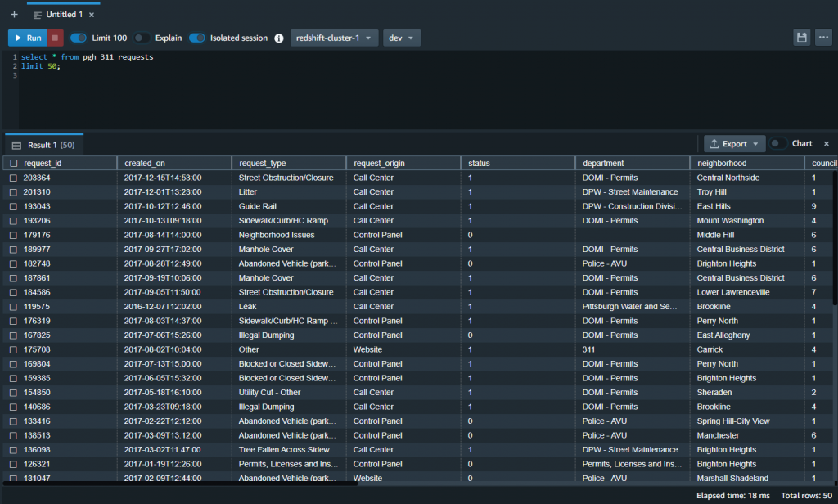Click the horizontal scrollbar under the results table
This screenshot has height=504, width=838.
tap(180, 484)
